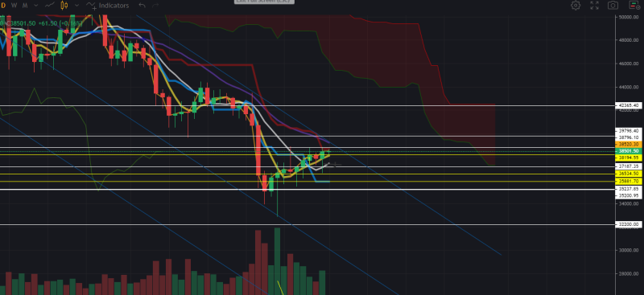Expand the chart style dropdown arrow

(76, 6)
